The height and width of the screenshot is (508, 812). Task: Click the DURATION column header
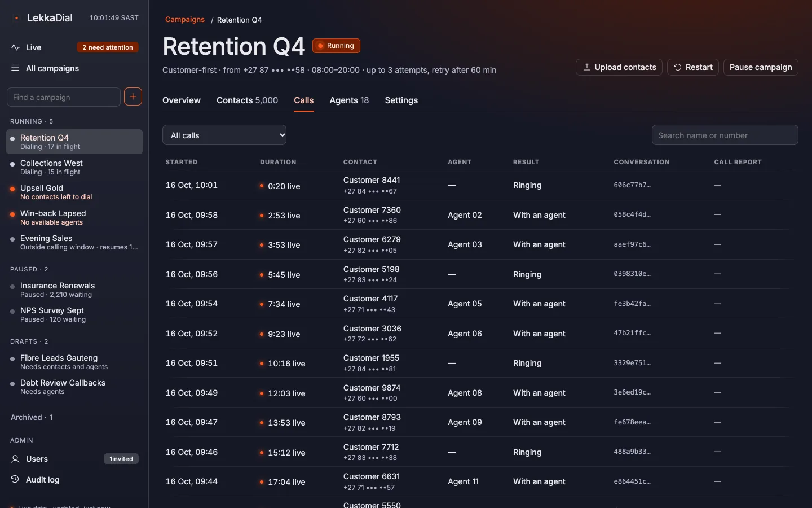coord(278,162)
